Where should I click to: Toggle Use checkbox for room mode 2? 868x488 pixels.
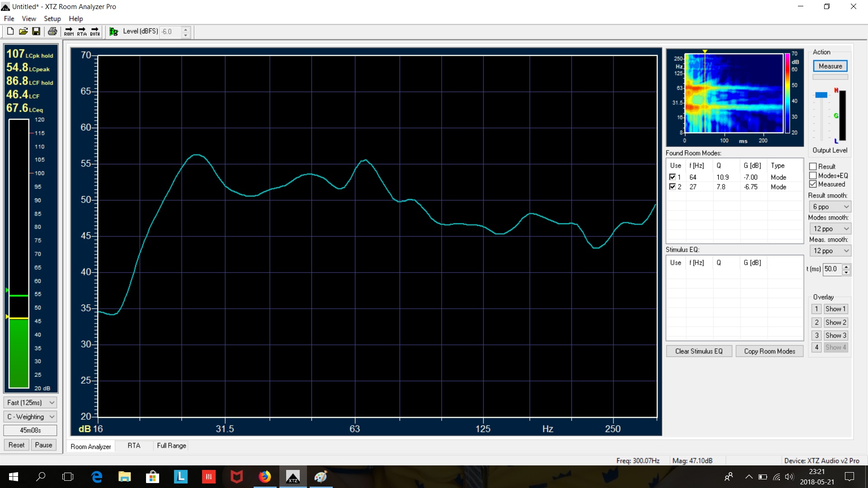point(672,187)
